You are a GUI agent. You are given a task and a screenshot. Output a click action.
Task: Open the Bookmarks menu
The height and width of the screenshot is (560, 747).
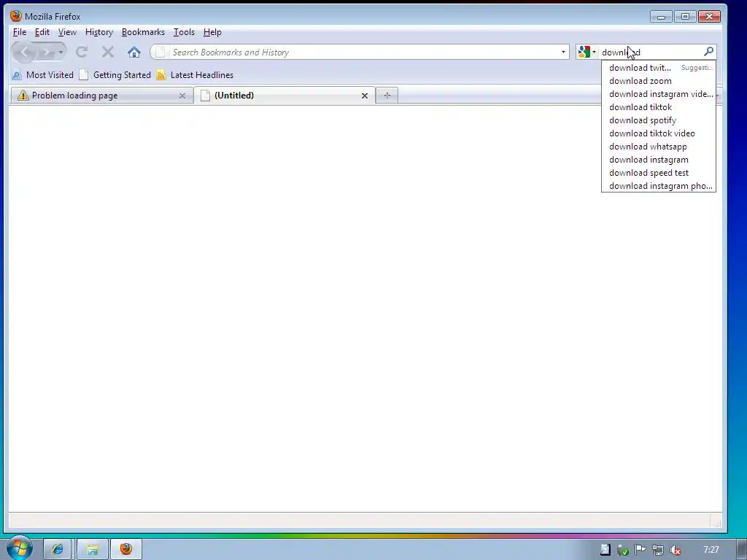143,32
